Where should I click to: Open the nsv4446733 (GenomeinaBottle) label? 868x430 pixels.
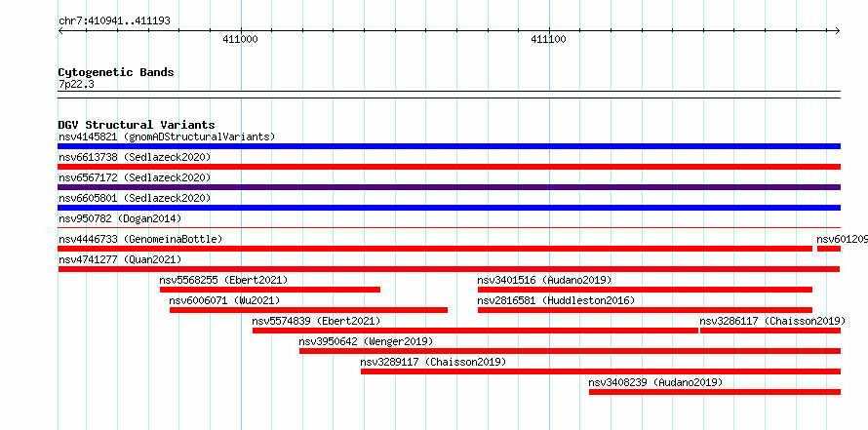point(140,239)
